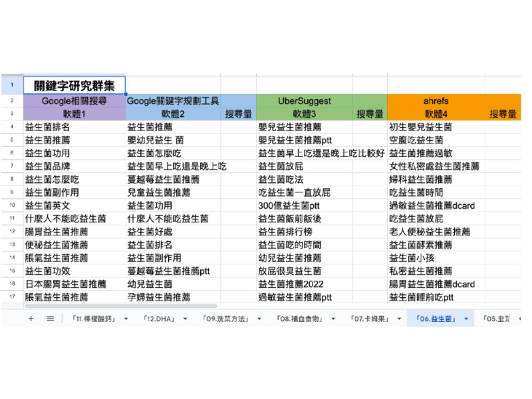This screenshot has width=532, height=399.
Task: Select the Google相關搜尋 header cell
Action: coord(74,101)
